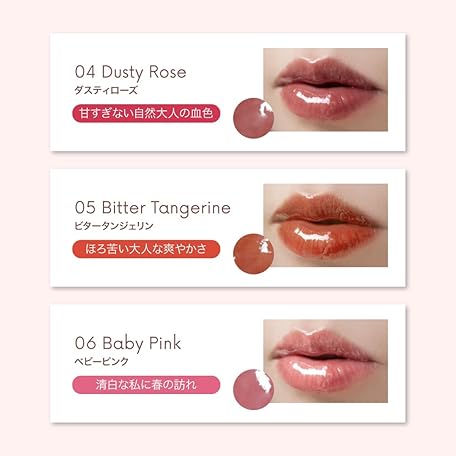This screenshot has width=456, height=456.
Task: Click the gloss highlight on Dusty Rose swatch
Action: point(266,109)
